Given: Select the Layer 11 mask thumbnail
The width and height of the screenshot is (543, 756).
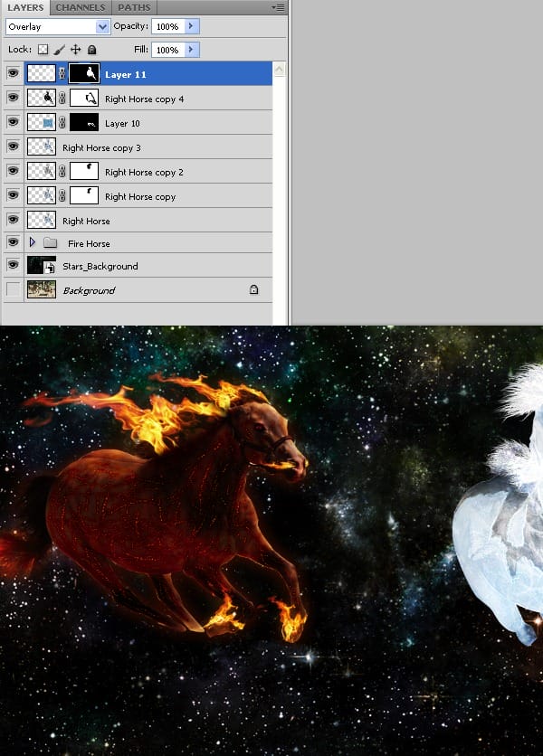Looking at the screenshot, I should (x=84, y=74).
